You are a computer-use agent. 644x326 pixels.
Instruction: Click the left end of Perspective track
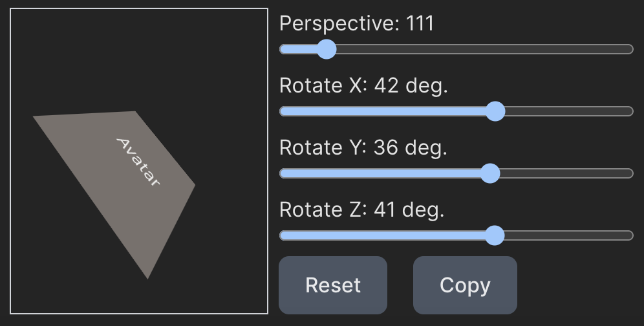(283, 49)
